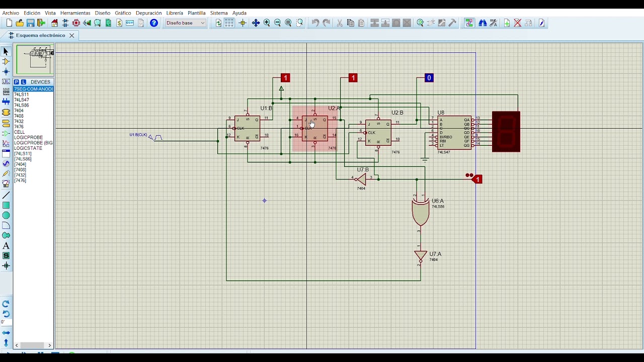
Task: Click the rotate counter-clockwise arrow icon
Action: [6, 314]
